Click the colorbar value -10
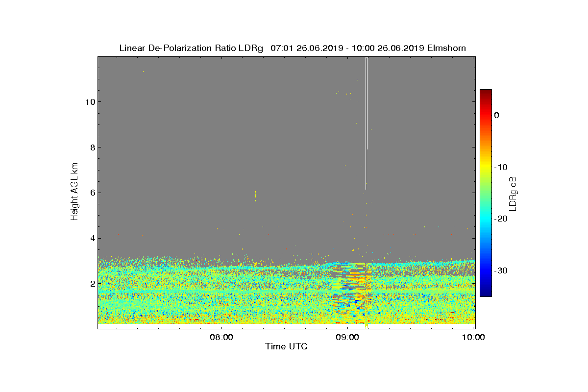Image resolution: width=588 pixels, height=392 pixels. point(501,167)
